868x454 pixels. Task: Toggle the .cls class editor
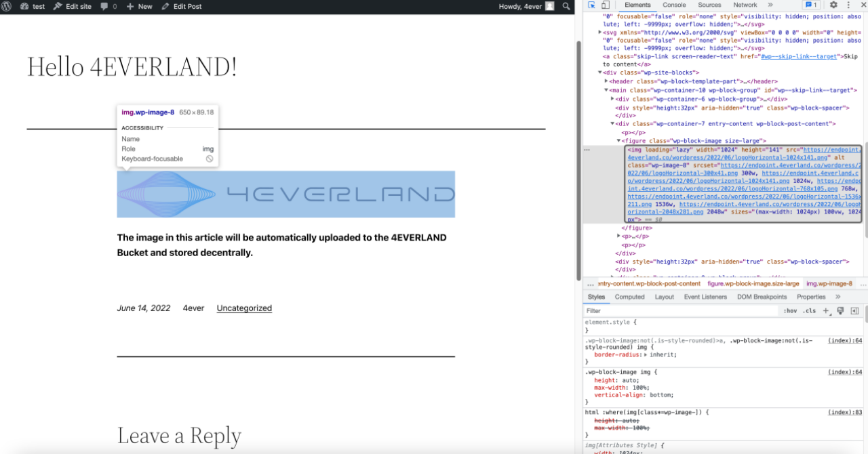click(x=810, y=311)
